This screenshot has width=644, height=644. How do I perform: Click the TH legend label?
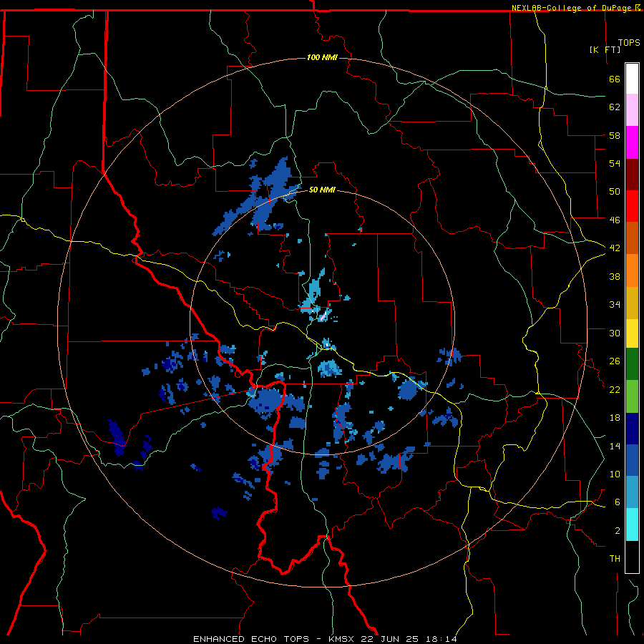615,559
